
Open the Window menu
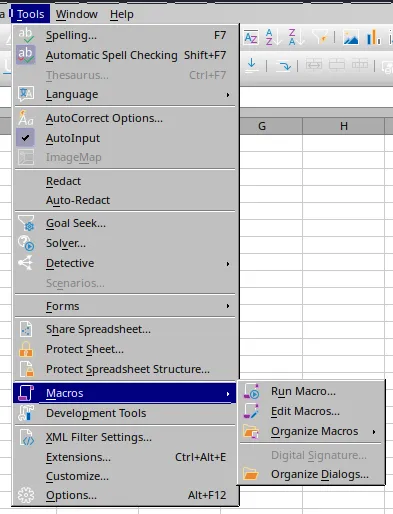click(x=77, y=14)
